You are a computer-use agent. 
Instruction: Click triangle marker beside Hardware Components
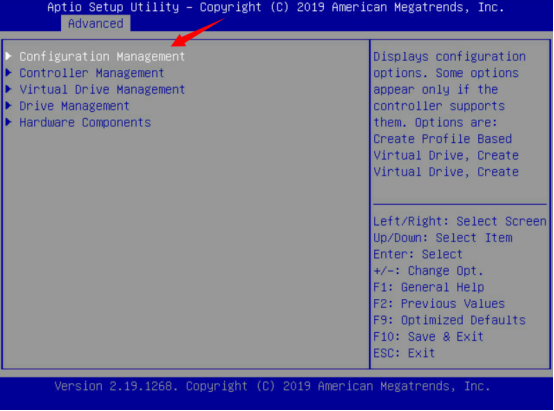[9, 122]
